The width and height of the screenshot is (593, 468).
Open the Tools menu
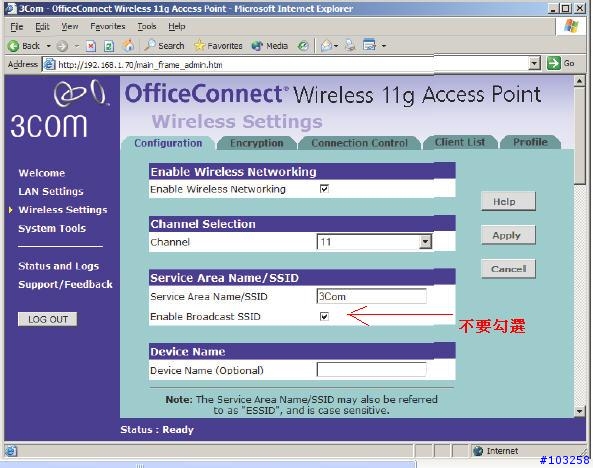pyautogui.click(x=147, y=26)
